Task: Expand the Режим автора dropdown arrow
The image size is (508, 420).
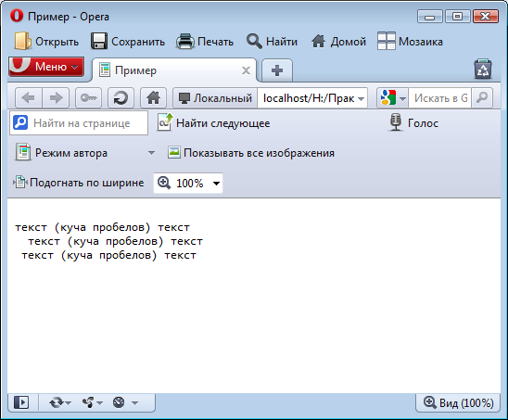Action: tap(151, 153)
